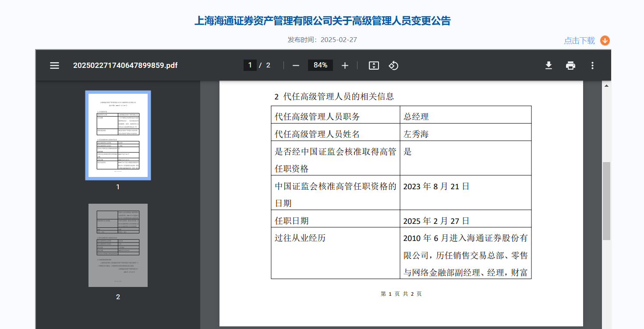Click the section heading 代任高级管理人员的相关信息
644x329 pixels.
[x=338, y=96]
